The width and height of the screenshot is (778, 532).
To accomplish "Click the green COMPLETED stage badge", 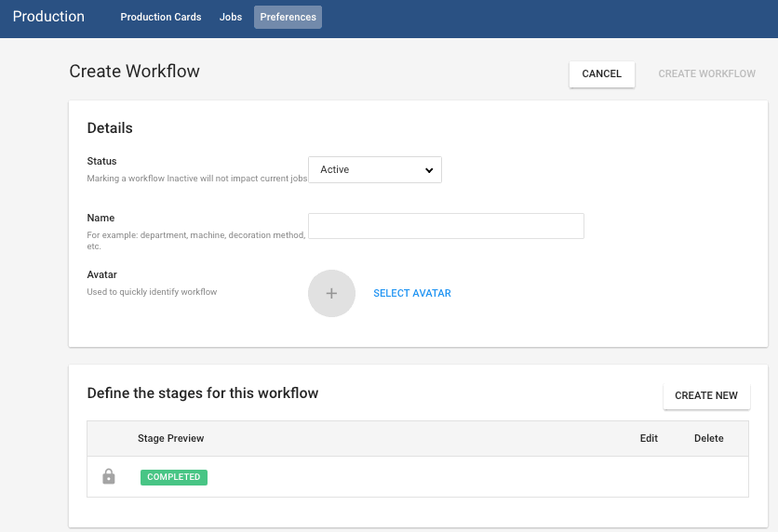I will click(174, 477).
